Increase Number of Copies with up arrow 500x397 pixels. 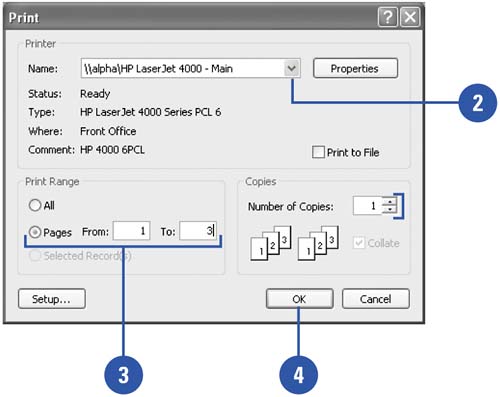pyautogui.click(x=389, y=201)
